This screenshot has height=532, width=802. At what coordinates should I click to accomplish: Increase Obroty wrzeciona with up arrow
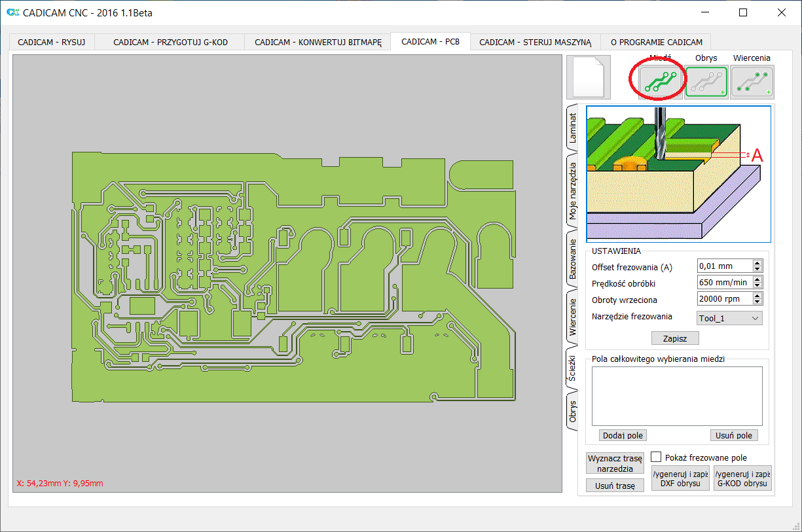757,296
